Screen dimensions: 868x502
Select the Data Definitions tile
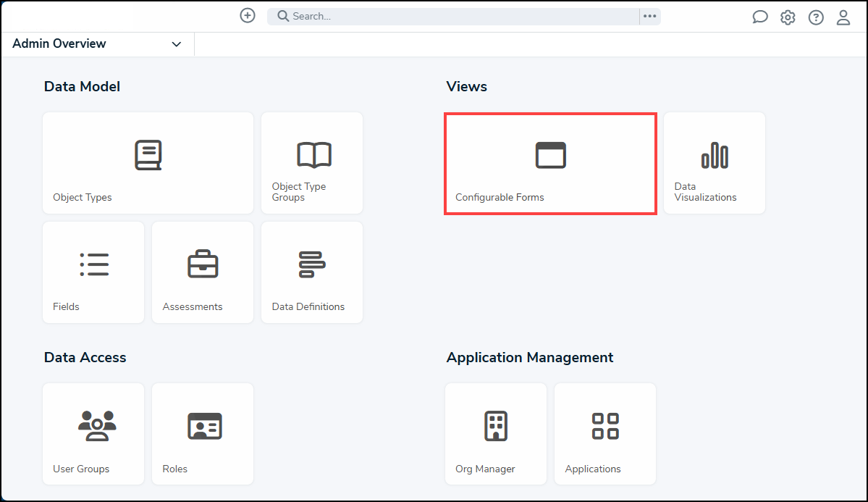point(311,272)
